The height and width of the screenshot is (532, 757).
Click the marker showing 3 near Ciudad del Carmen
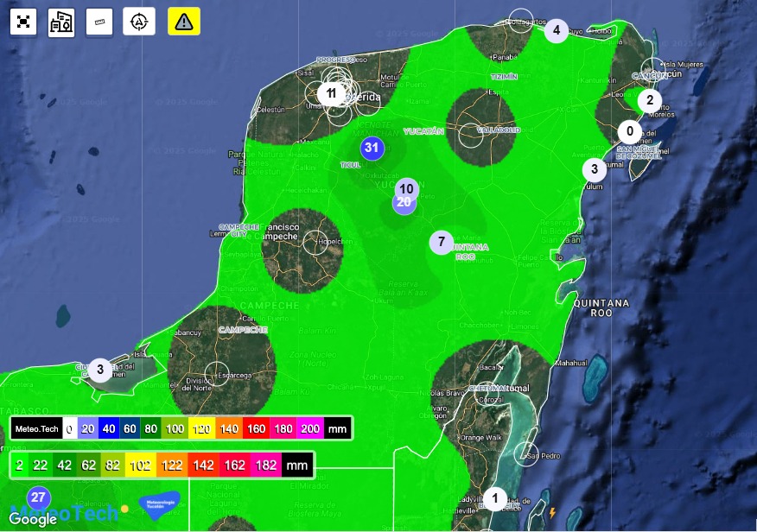pos(100,370)
